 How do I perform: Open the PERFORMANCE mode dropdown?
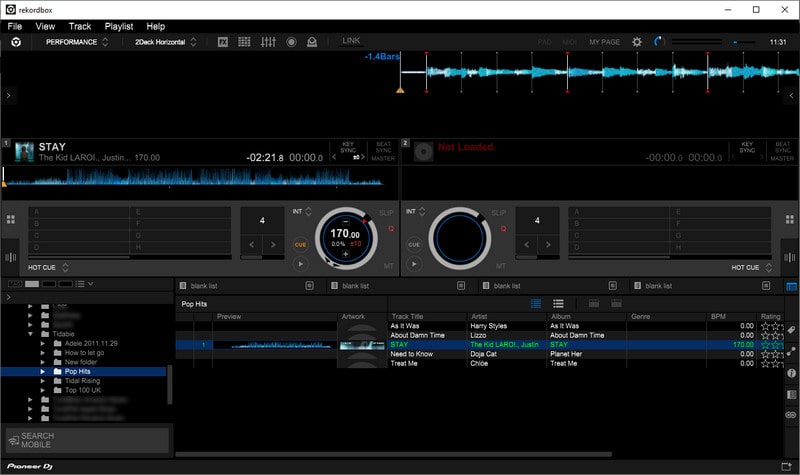(x=77, y=42)
